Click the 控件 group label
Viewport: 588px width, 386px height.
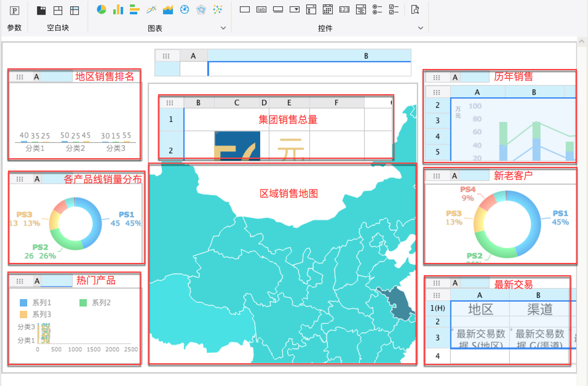click(x=325, y=28)
